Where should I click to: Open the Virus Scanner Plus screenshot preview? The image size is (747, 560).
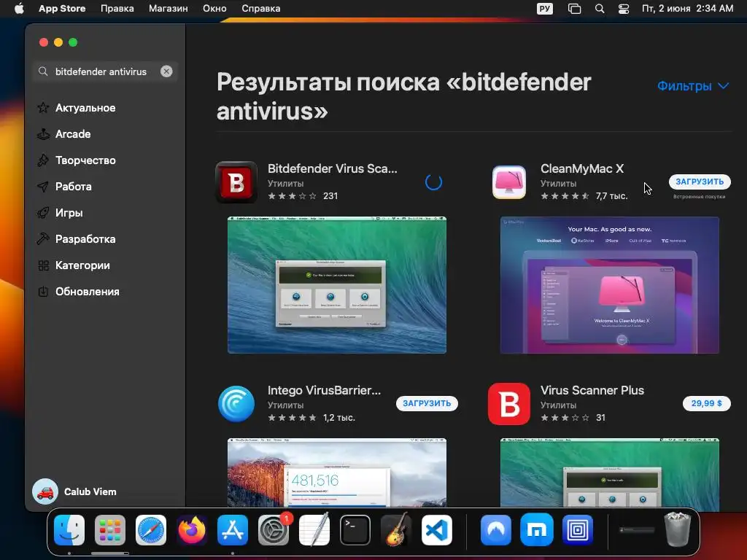(610, 472)
